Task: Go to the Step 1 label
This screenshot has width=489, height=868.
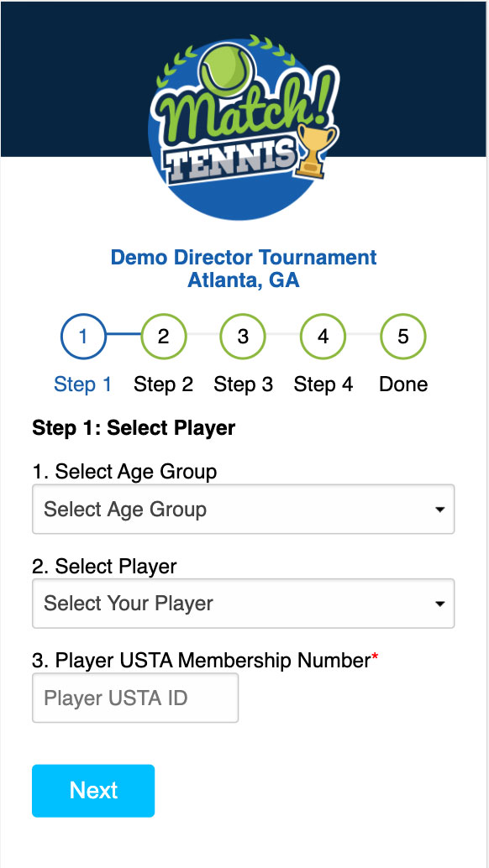Action: pyautogui.click(x=83, y=384)
